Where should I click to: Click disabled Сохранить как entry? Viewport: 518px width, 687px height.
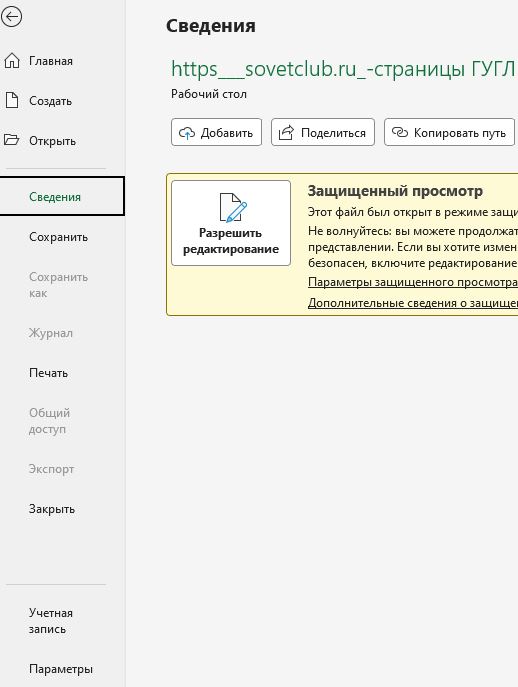[x=58, y=285]
